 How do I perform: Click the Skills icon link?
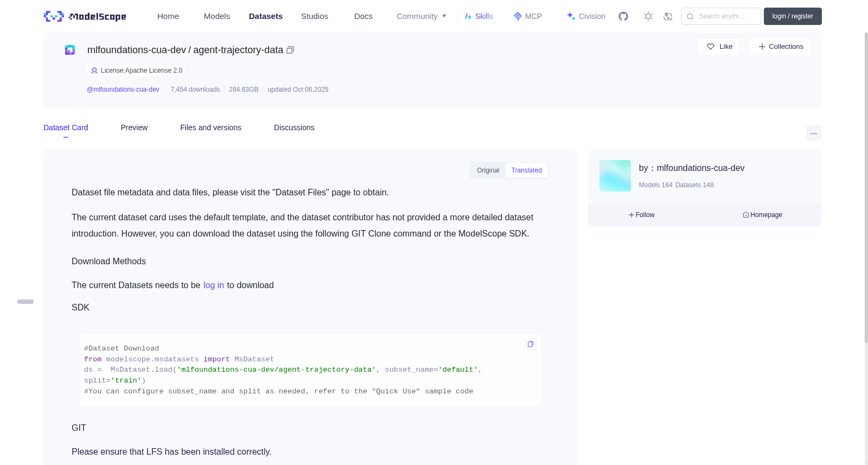[x=478, y=16]
